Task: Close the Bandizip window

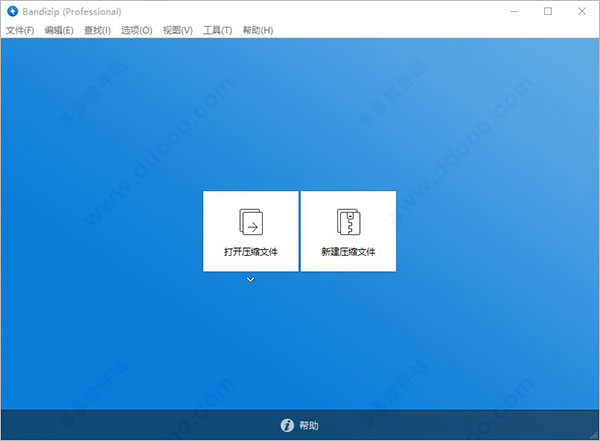Action: 582,11
